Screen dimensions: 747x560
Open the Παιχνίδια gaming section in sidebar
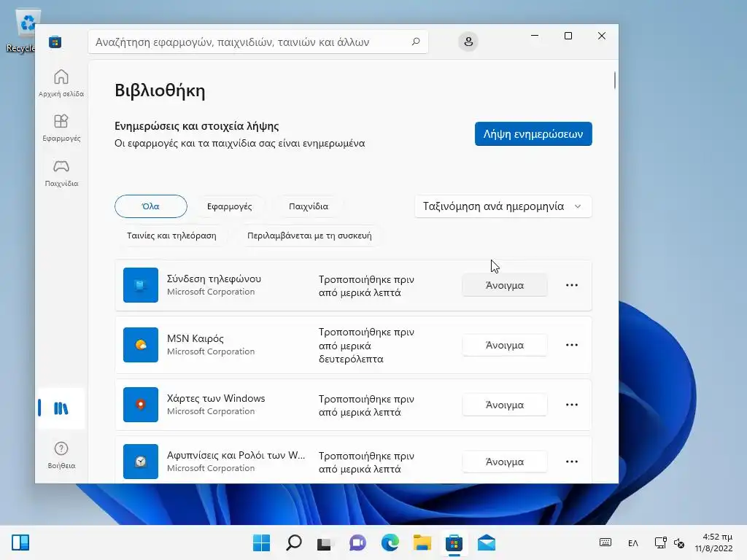(61, 172)
